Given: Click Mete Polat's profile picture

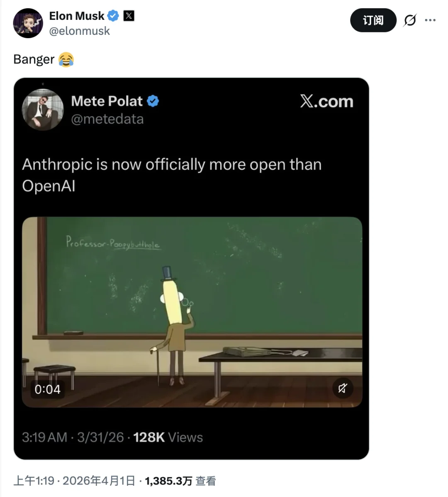Looking at the screenshot, I should (x=43, y=110).
